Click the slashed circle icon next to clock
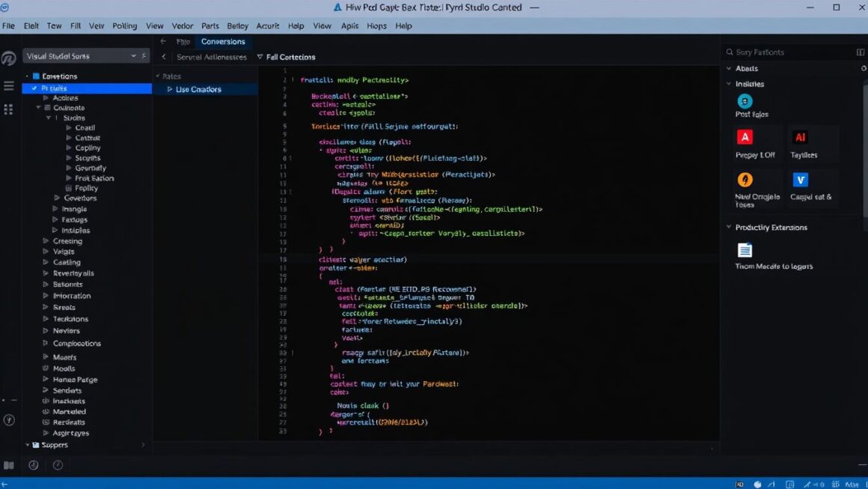Screen dimensions: 868x489 point(58,465)
